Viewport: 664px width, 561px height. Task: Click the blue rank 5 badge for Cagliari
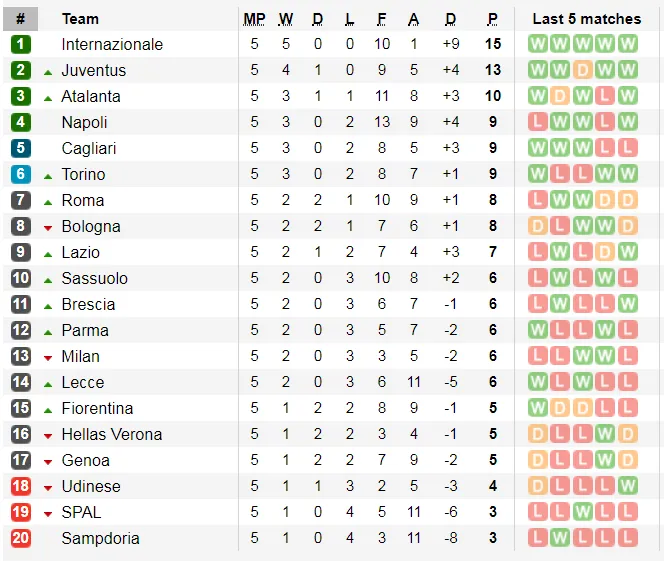pyautogui.click(x=21, y=148)
